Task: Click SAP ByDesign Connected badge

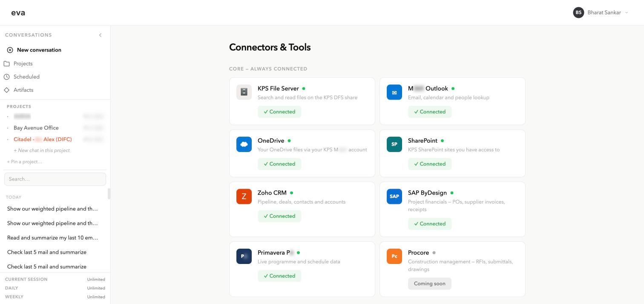Action: (430, 224)
